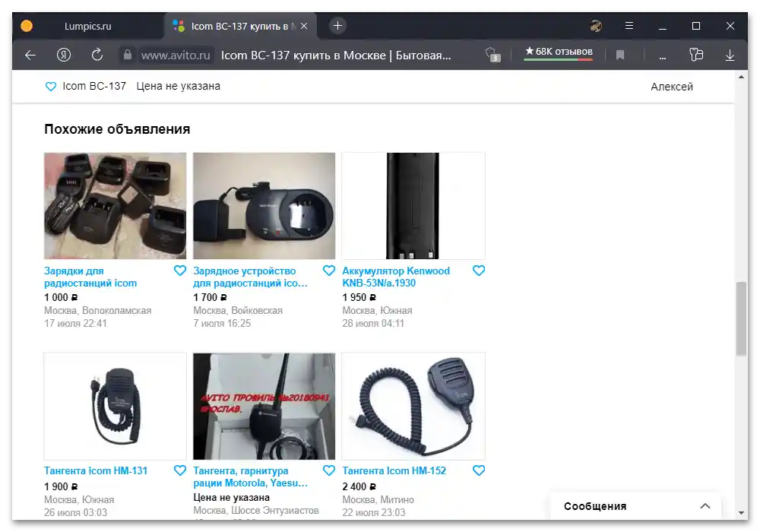This screenshot has width=760, height=532.
Task: Click the orange window icon at top-left
Action: coord(27,26)
